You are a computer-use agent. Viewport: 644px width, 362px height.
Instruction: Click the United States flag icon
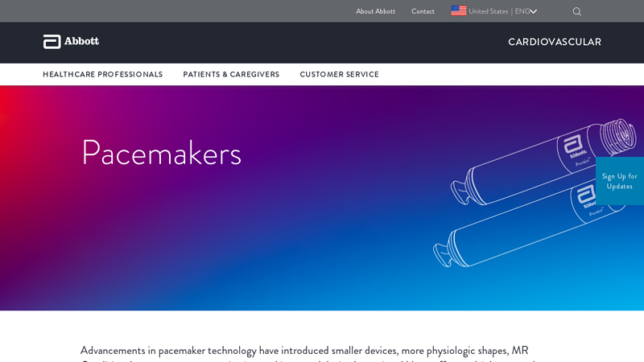458,10
